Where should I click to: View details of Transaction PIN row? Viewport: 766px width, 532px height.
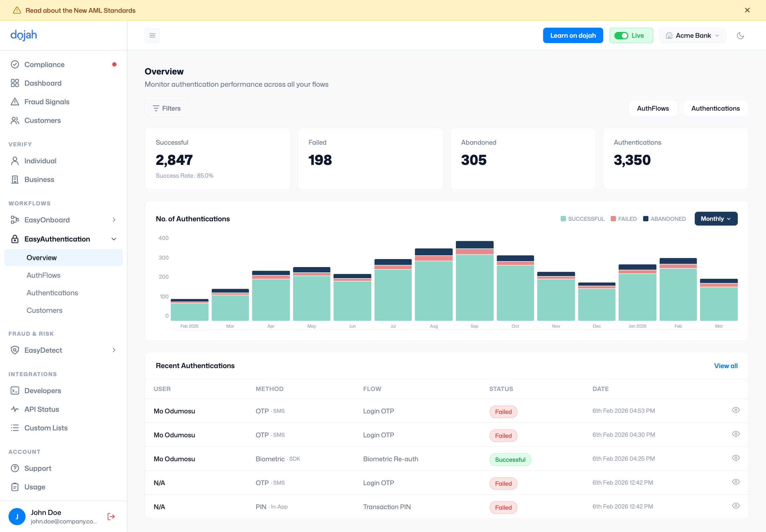736,506
